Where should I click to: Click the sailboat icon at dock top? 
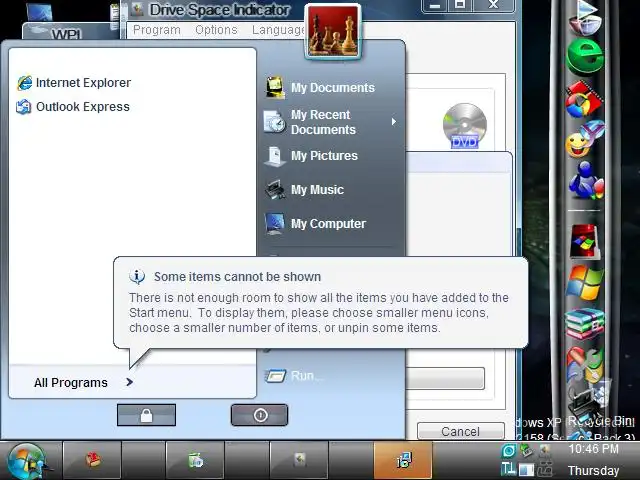click(x=585, y=18)
